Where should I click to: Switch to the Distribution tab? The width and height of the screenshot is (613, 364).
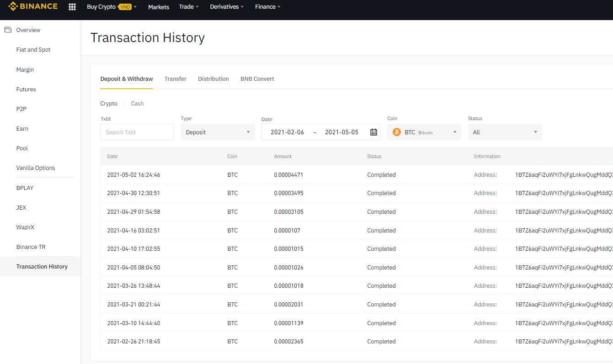[x=213, y=79]
